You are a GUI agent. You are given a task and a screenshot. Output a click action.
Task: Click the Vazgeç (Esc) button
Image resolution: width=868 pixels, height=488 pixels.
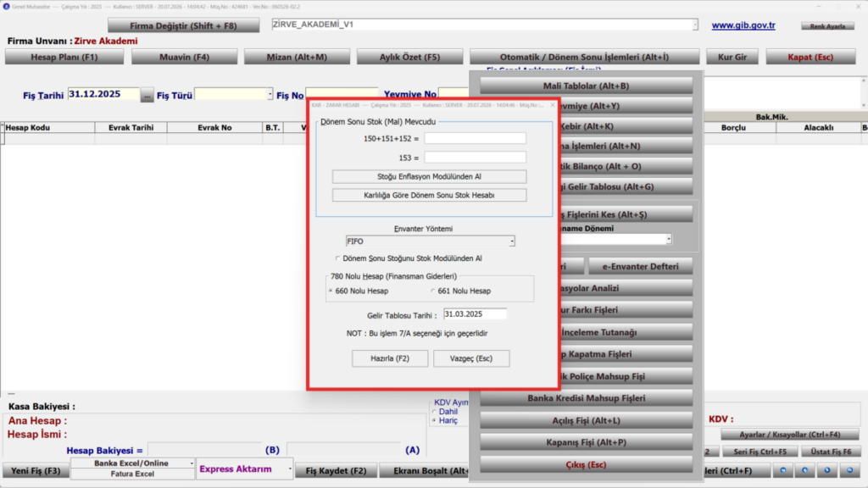(x=471, y=358)
